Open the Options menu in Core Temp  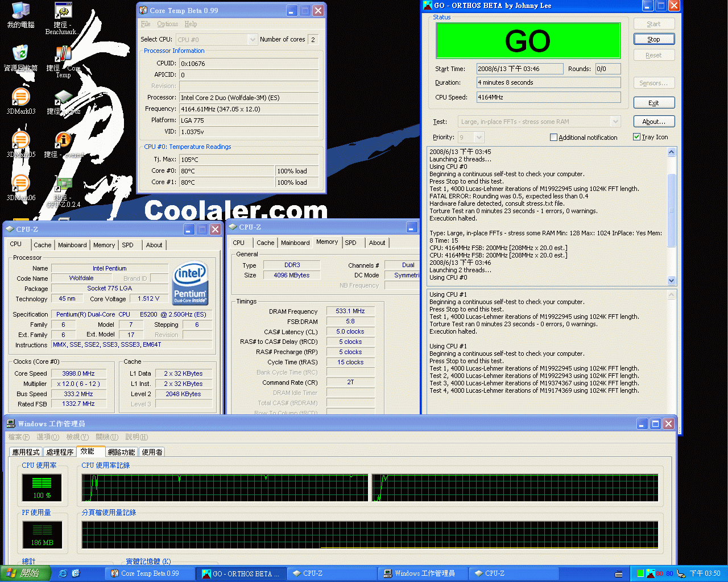pos(167,24)
